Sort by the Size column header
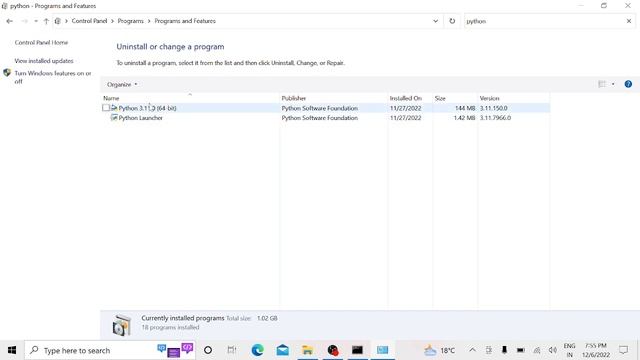640x360 pixels. tap(455, 98)
